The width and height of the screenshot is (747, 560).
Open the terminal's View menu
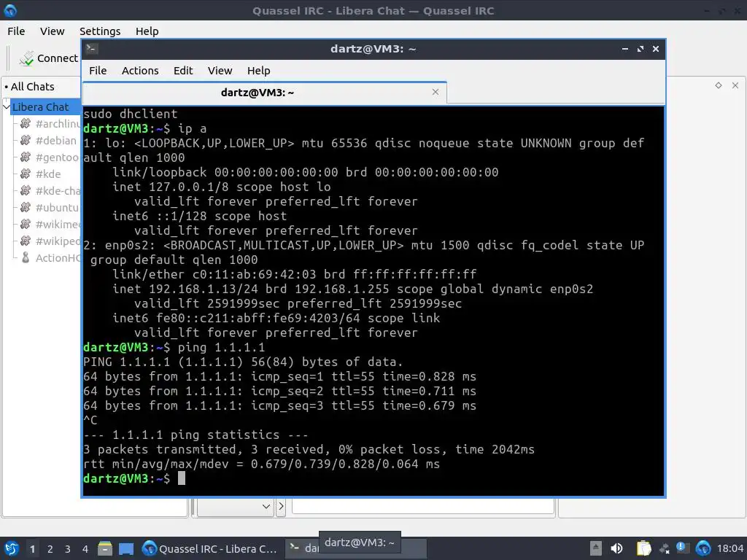(x=220, y=71)
